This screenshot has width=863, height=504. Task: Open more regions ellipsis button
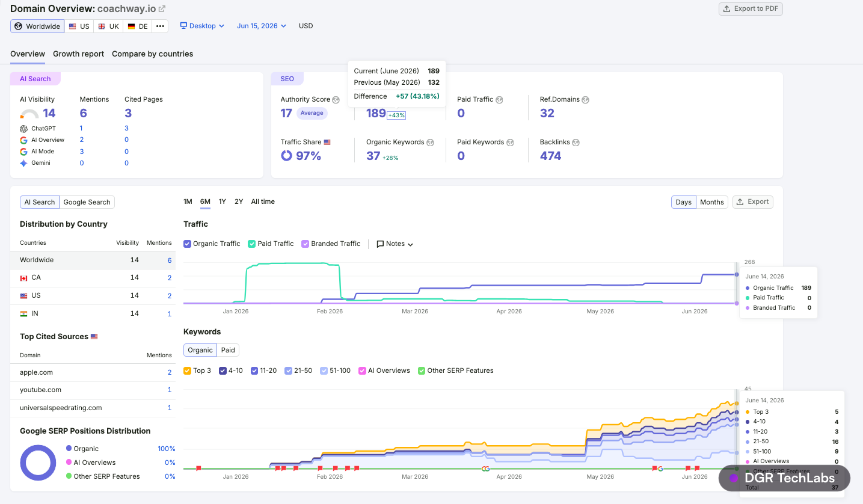point(159,26)
